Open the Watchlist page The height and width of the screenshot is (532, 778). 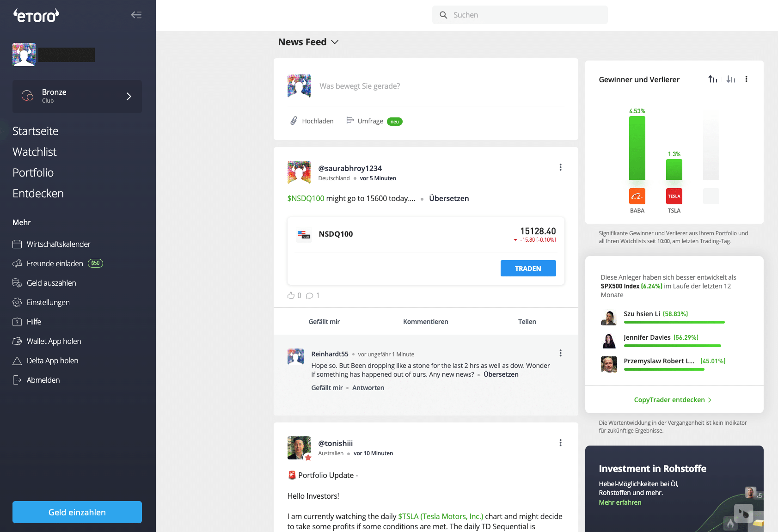click(35, 152)
